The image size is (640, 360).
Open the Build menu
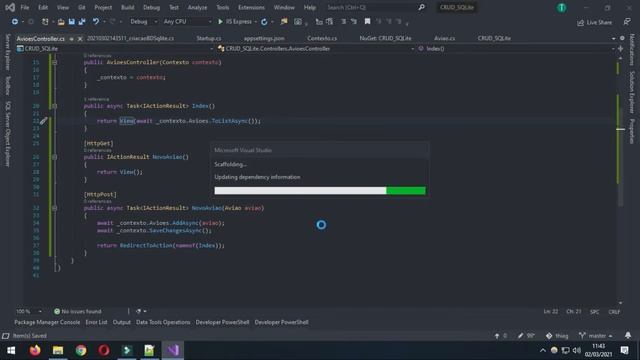pyautogui.click(x=127, y=7)
